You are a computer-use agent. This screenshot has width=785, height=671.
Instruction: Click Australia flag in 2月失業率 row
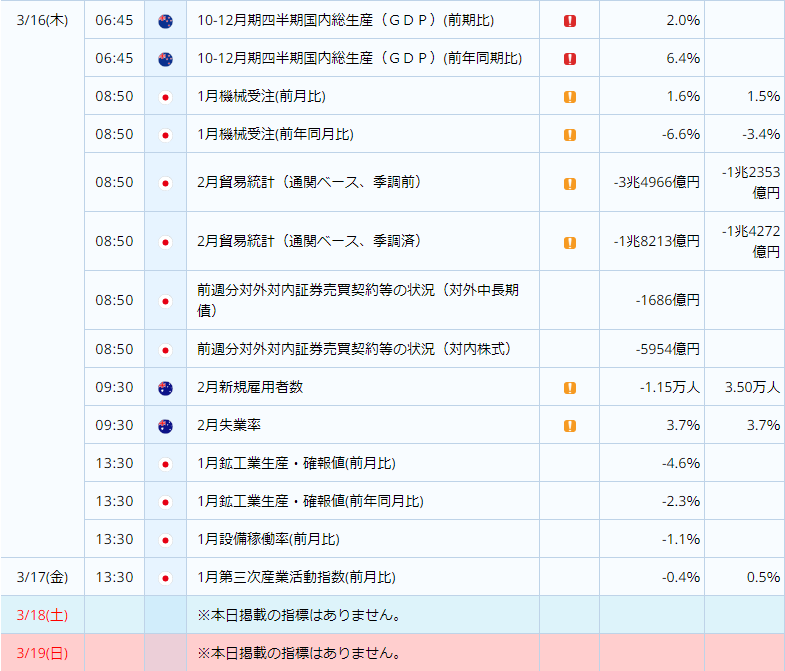click(x=165, y=426)
